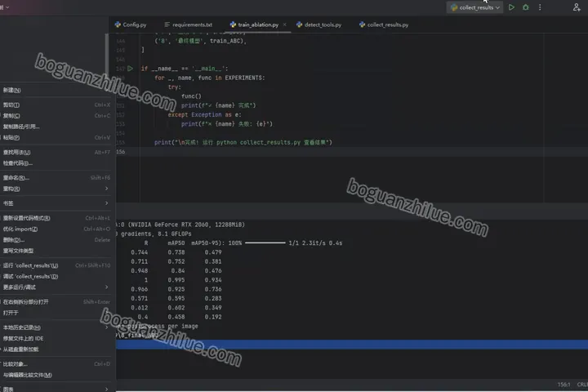Choose 运行 'collect_results' in context menu
The width and height of the screenshot is (588, 392).
tap(56, 265)
